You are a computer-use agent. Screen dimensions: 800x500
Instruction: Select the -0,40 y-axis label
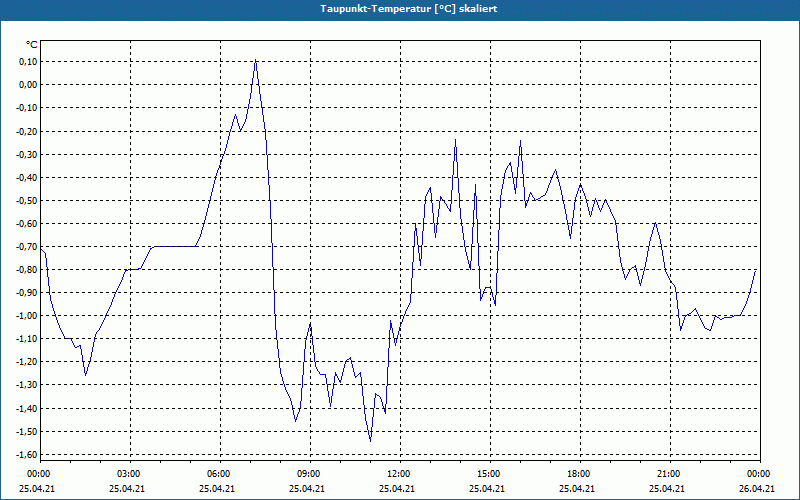[26, 177]
